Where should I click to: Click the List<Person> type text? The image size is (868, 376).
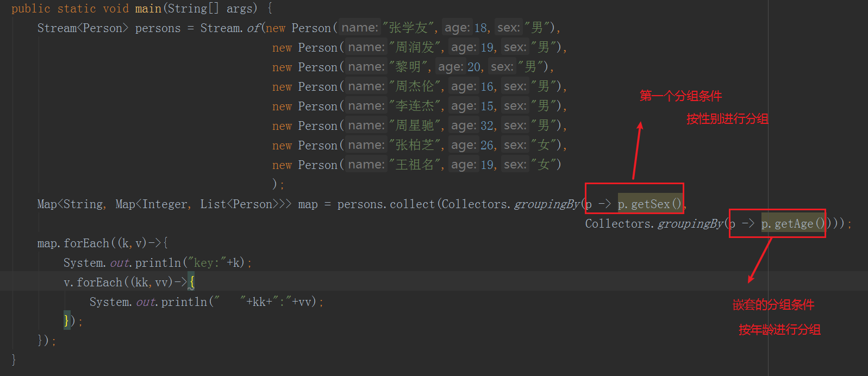tap(239, 204)
